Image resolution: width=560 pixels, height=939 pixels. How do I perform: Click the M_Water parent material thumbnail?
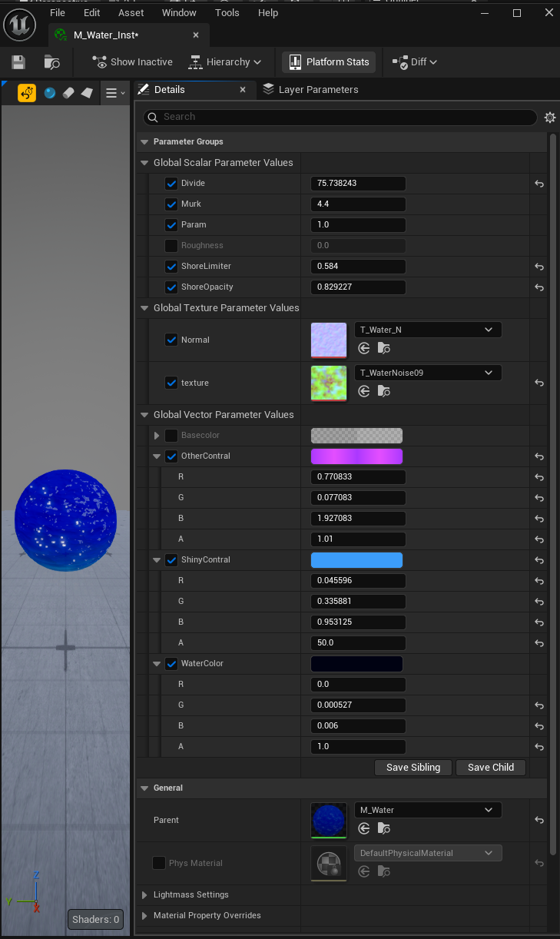pos(329,821)
